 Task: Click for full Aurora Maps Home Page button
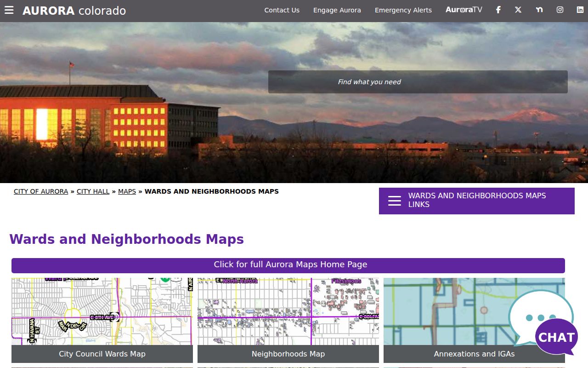pos(288,265)
